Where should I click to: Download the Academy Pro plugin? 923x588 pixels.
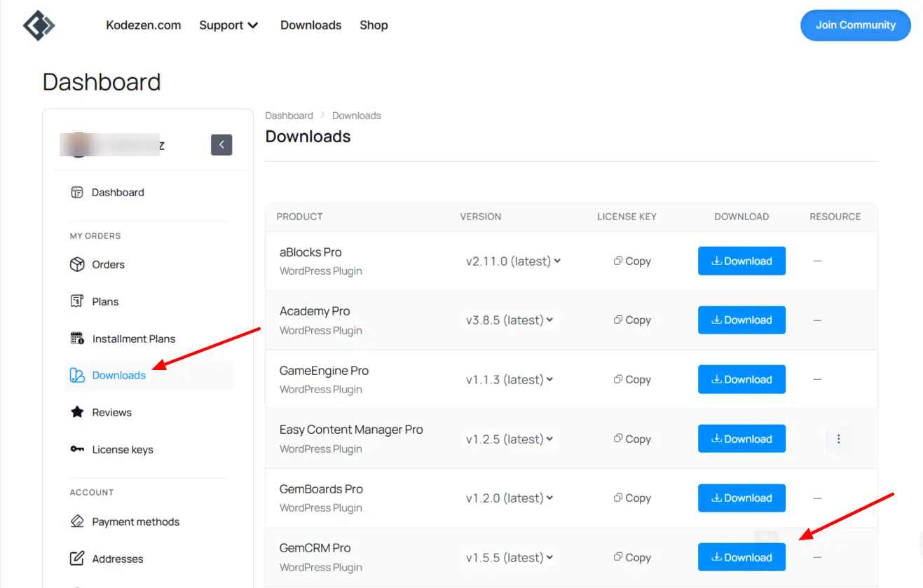pyautogui.click(x=741, y=320)
